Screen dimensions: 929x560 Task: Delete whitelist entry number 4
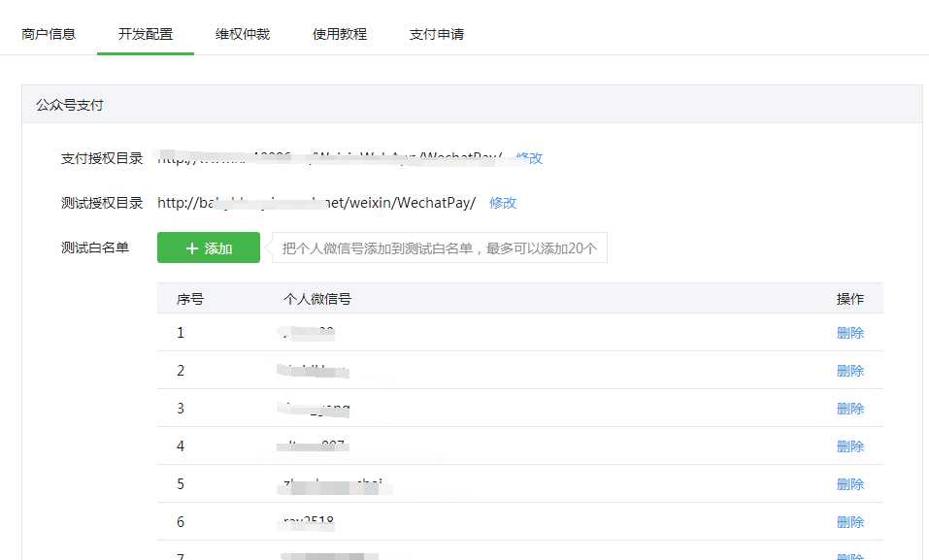(x=850, y=446)
